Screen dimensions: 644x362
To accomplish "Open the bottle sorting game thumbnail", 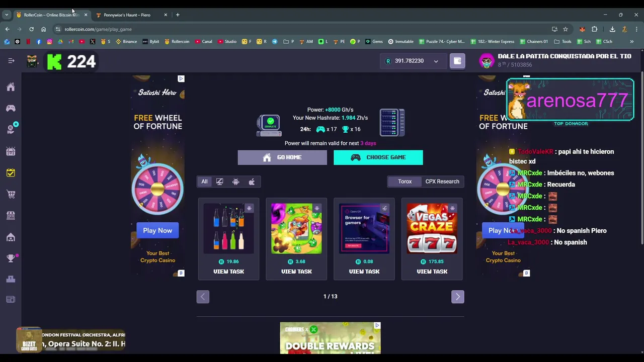I will pyautogui.click(x=228, y=228).
